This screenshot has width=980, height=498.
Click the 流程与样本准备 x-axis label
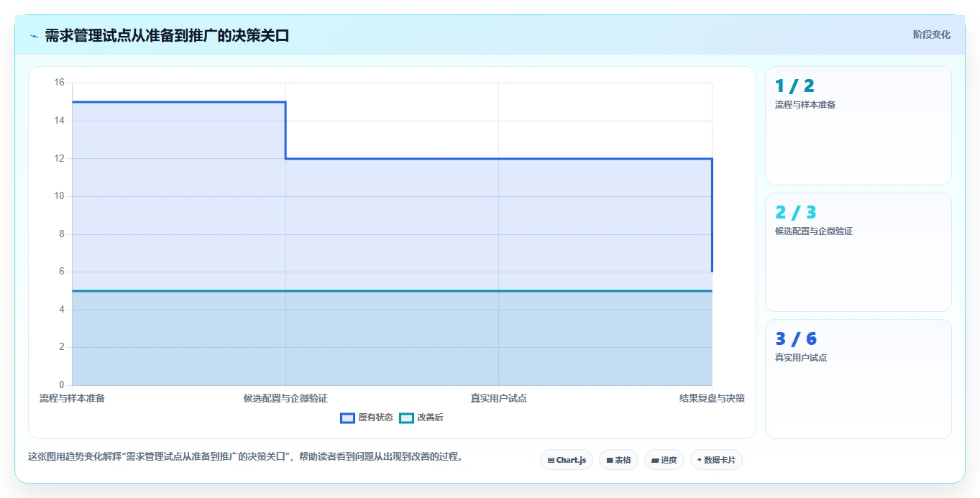tap(72, 398)
